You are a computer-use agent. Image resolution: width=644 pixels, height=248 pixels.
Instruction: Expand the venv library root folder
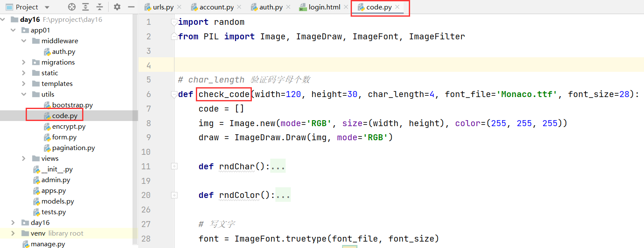(x=13, y=233)
